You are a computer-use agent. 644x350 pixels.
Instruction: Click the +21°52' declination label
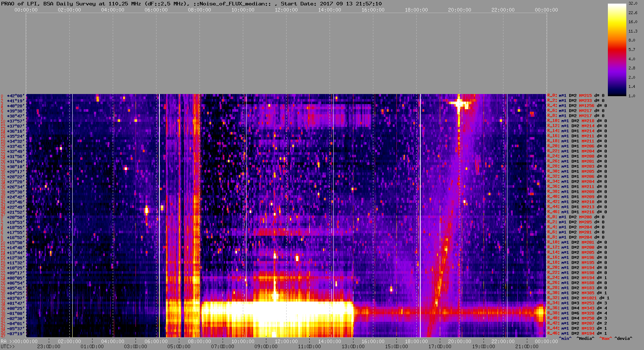coord(16,212)
